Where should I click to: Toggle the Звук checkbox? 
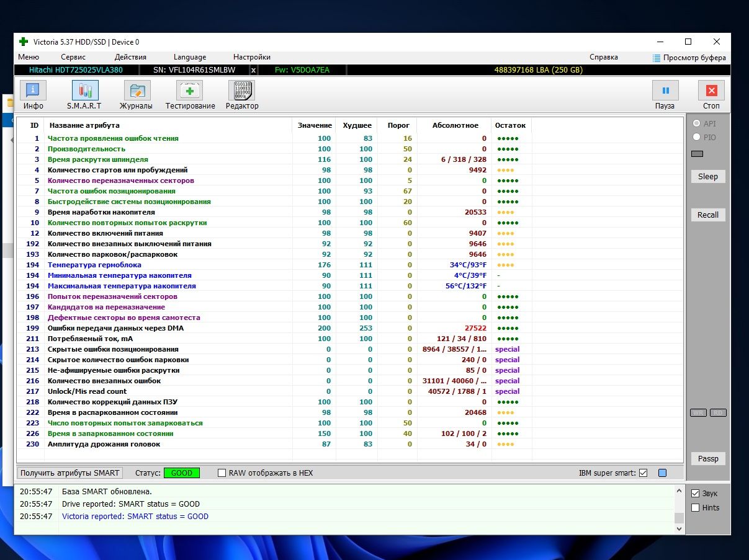point(696,494)
